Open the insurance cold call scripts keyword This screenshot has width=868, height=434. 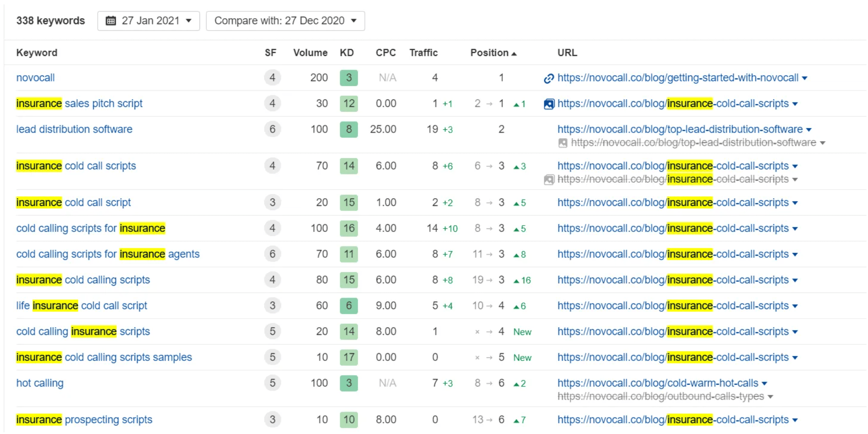(x=76, y=166)
